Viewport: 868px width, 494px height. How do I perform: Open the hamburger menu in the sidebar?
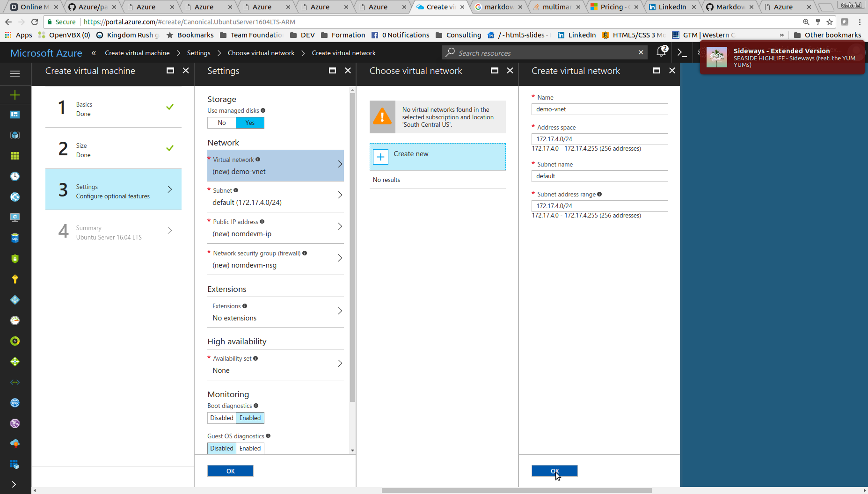point(15,73)
